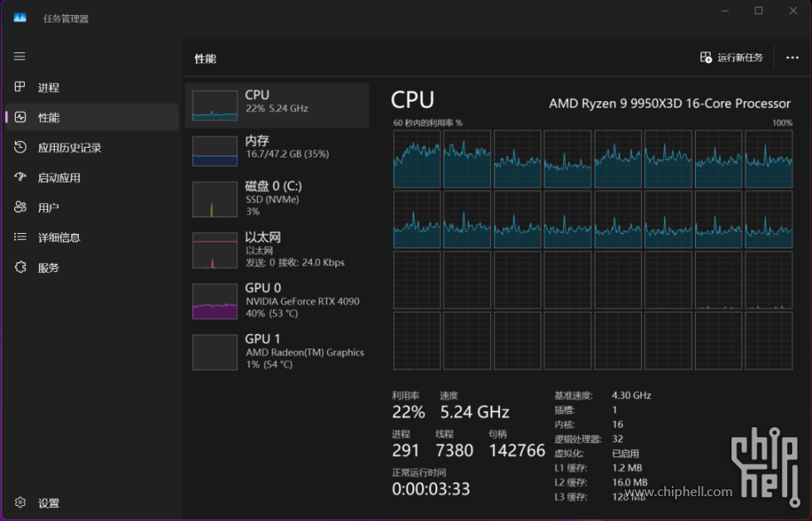Click the AMD Ryzen 9 9950X3D title

coord(669,104)
